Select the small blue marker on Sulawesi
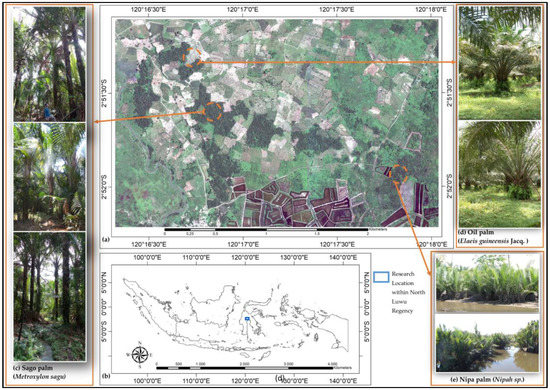The width and height of the screenshot is (550, 390). click(247, 318)
